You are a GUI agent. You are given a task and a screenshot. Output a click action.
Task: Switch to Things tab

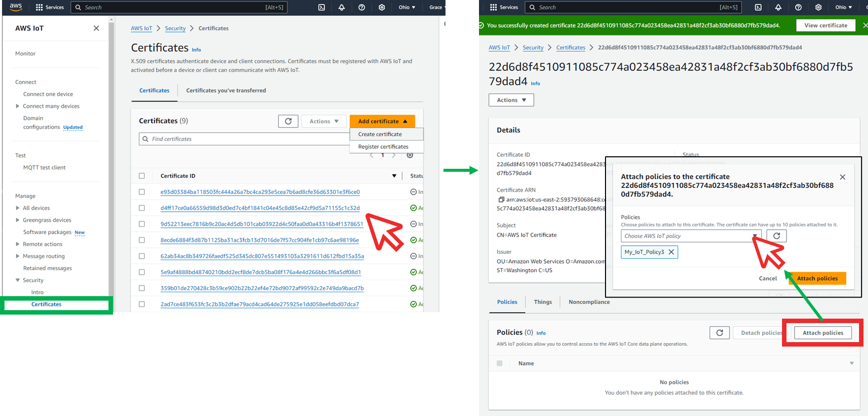542,302
